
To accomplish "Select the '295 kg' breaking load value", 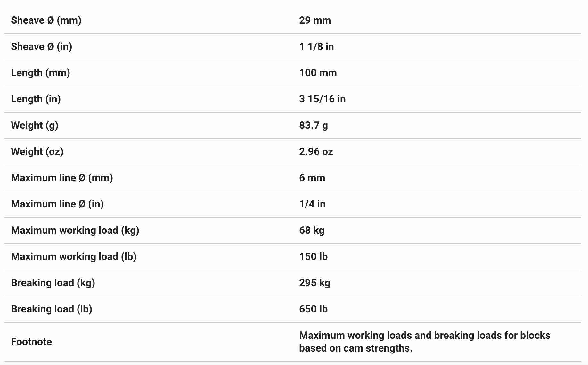I will pyautogui.click(x=314, y=283).
